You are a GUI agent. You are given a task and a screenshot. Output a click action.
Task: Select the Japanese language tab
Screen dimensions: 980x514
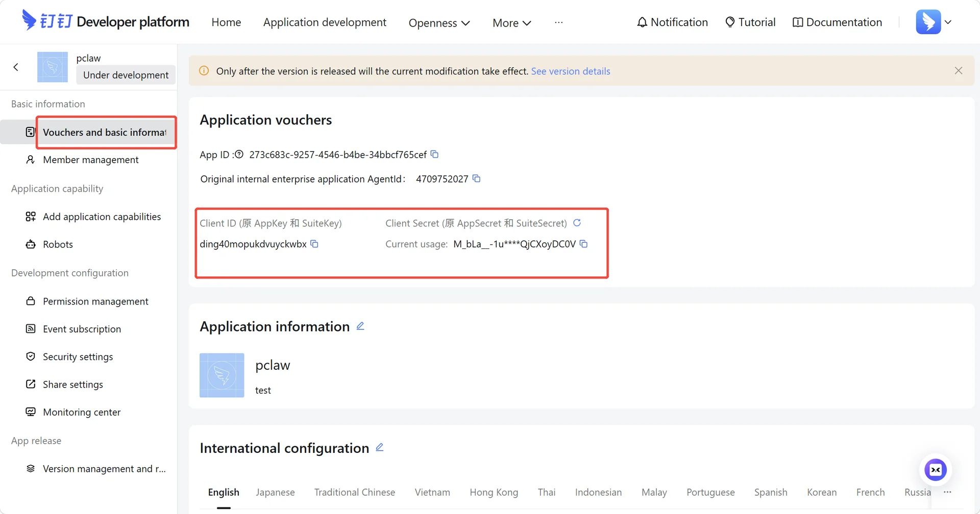(x=275, y=492)
